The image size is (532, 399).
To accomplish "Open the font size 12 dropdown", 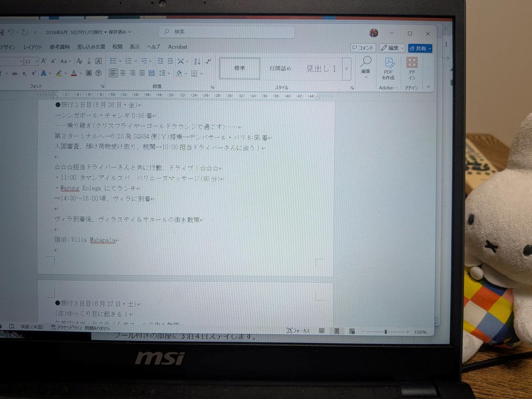I will tap(36, 62).
